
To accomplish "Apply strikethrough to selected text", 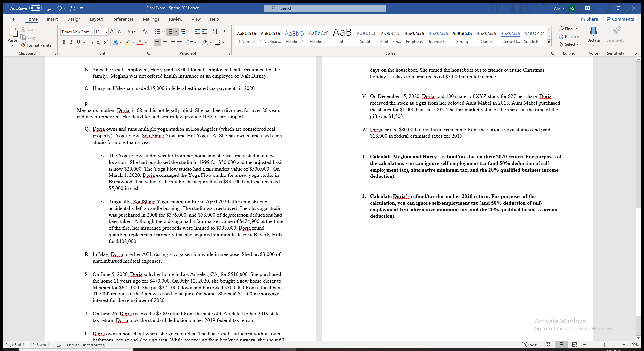I will pyautogui.click(x=90, y=42).
